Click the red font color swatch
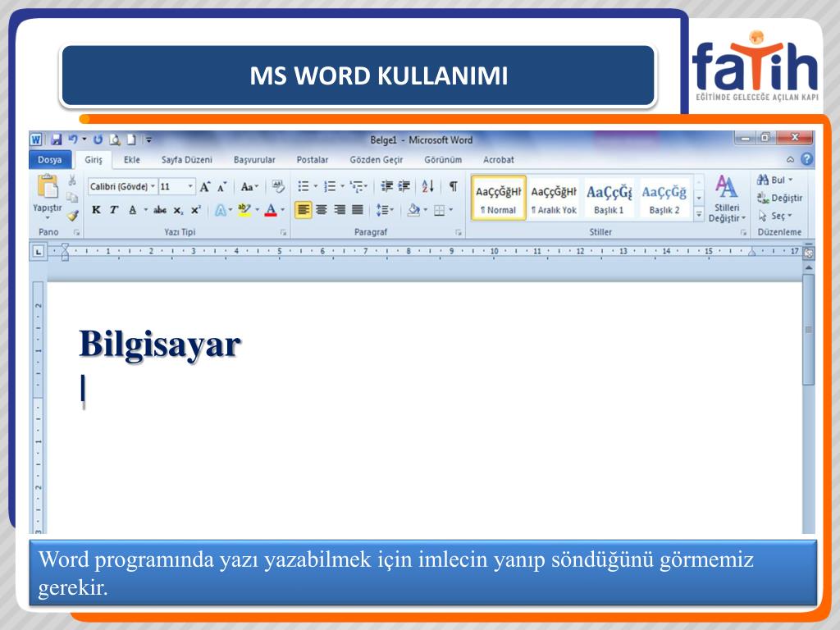Screen dimensions: 840x630 271,210
